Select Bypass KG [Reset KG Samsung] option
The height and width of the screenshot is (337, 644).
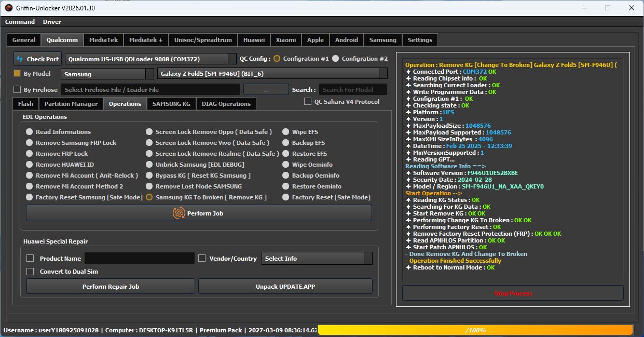point(149,176)
